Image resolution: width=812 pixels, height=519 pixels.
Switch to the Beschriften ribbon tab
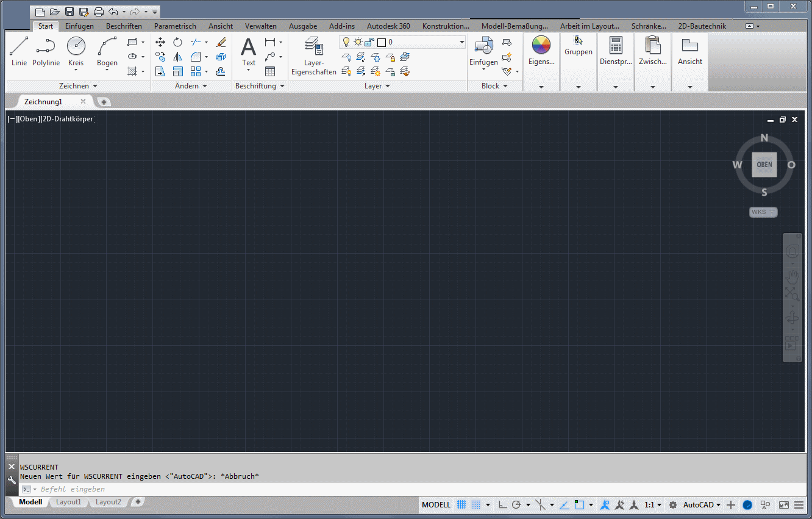coord(124,26)
